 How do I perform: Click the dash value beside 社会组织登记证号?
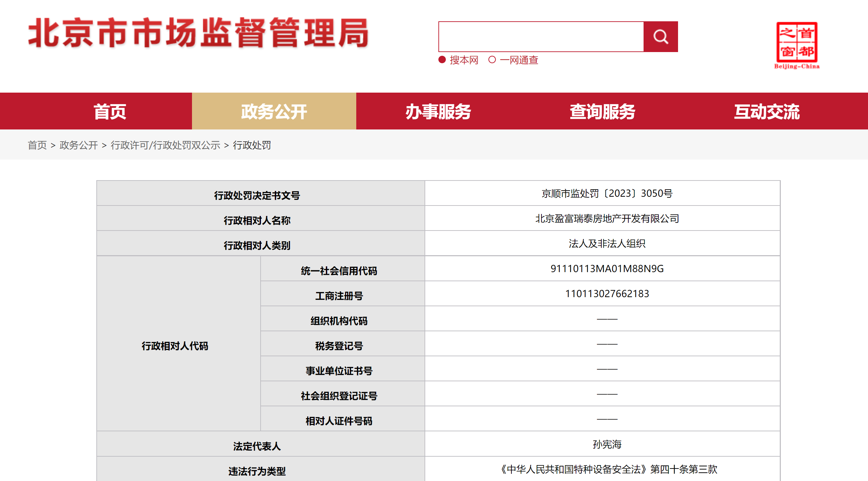pos(607,394)
